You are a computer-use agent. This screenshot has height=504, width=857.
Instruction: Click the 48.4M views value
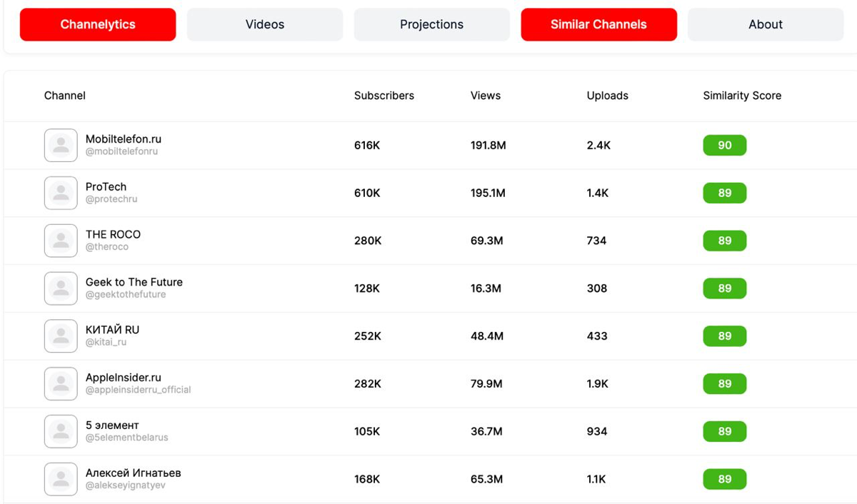pyautogui.click(x=487, y=336)
